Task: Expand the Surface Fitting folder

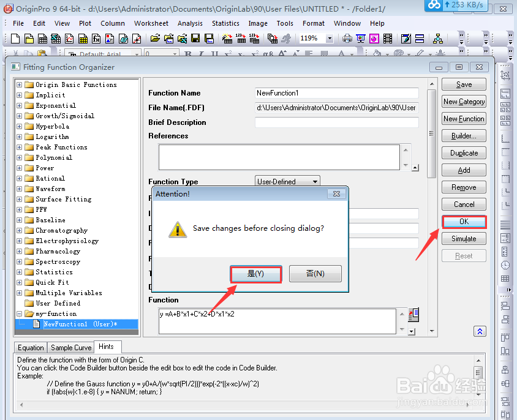Action: pyautogui.click(x=19, y=199)
